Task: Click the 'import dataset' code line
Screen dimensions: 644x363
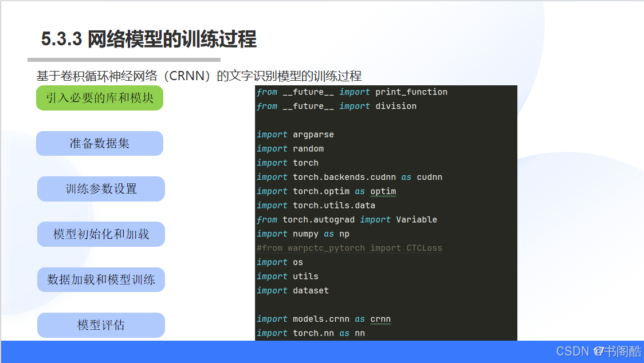Action: [x=292, y=290]
